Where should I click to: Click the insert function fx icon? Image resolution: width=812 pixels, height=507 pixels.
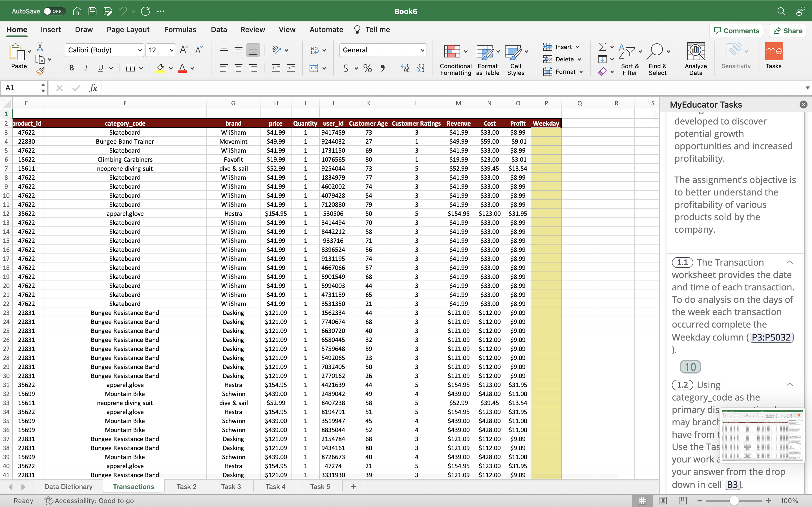point(93,88)
